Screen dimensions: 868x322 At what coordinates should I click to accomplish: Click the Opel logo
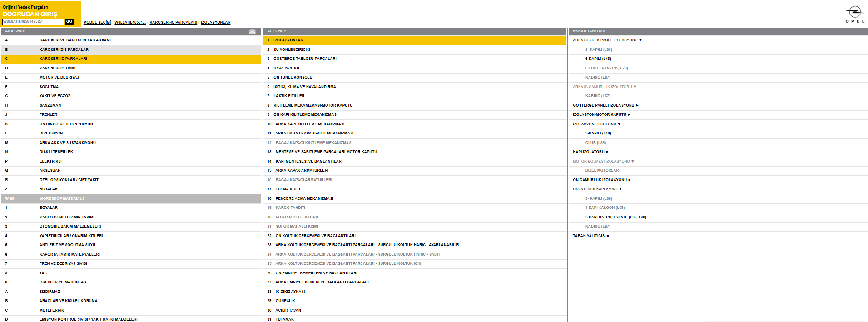click(x=854, y=14)
